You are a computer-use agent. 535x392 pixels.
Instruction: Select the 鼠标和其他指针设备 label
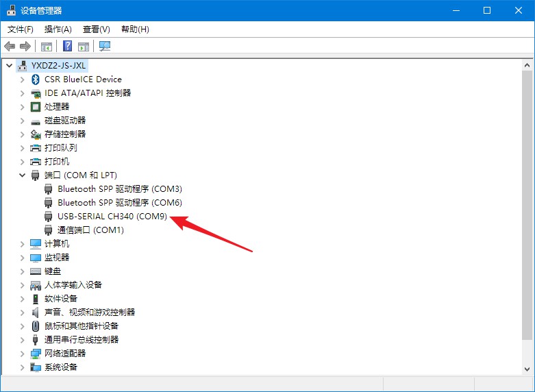pyautogui.click(x=82, y=326)
